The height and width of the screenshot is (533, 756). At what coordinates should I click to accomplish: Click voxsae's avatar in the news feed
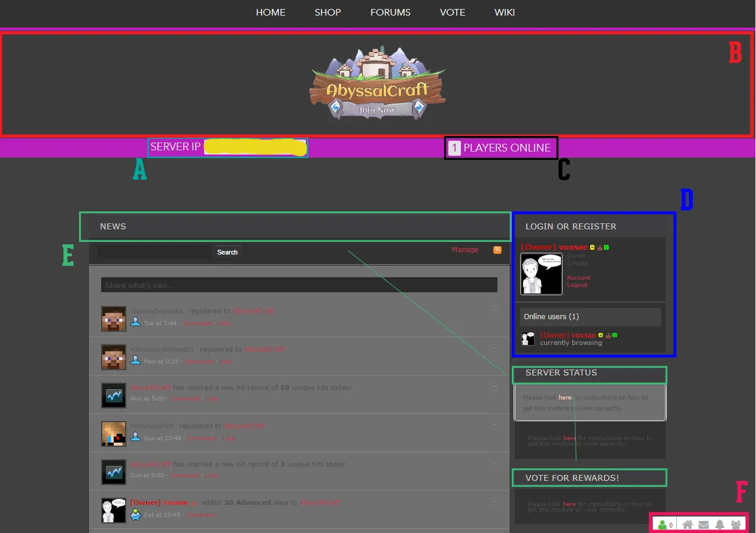pyautogui.click(x=114, y=510)
